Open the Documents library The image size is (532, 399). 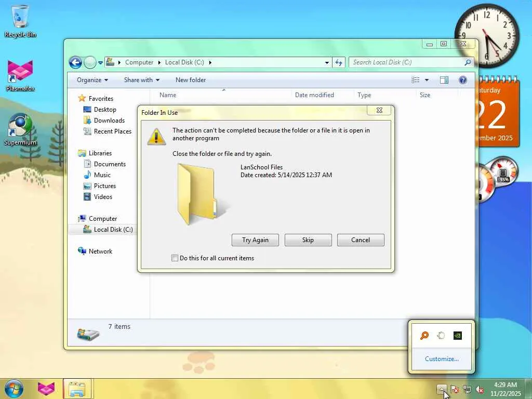point(110,164)
